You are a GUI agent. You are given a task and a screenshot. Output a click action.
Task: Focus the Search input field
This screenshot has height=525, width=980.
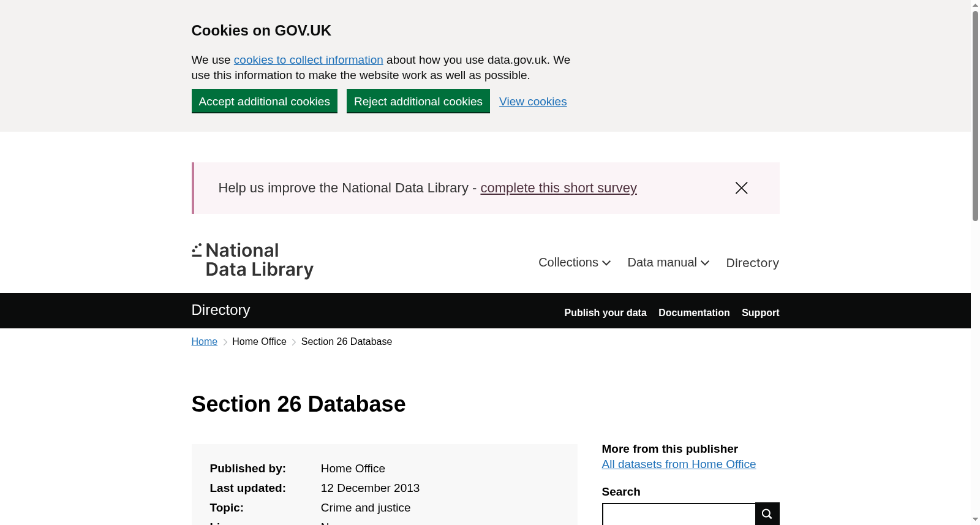(679, 514)
